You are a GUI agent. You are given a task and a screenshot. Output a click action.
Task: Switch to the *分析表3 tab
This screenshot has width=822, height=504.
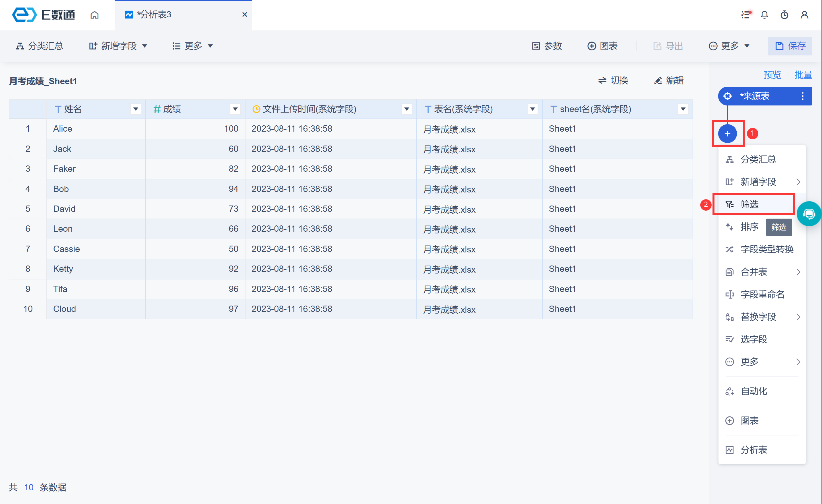[154, 15]
